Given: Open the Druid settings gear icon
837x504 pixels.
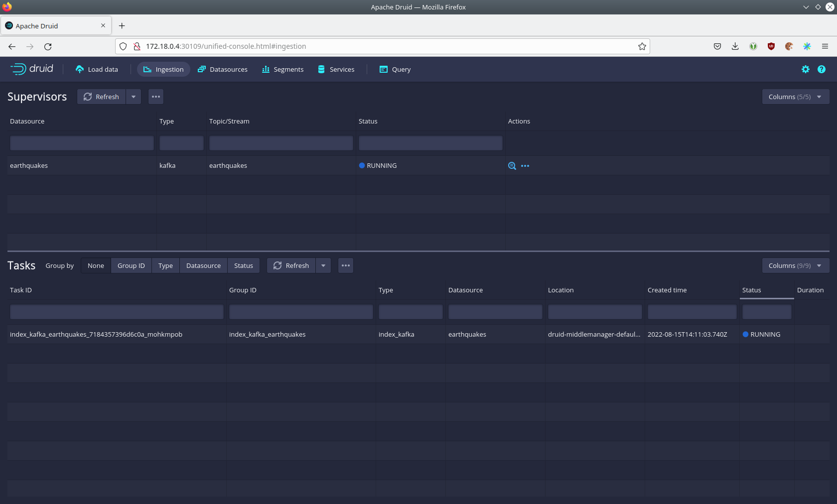Looking at the screenshot, I should 805,69.
